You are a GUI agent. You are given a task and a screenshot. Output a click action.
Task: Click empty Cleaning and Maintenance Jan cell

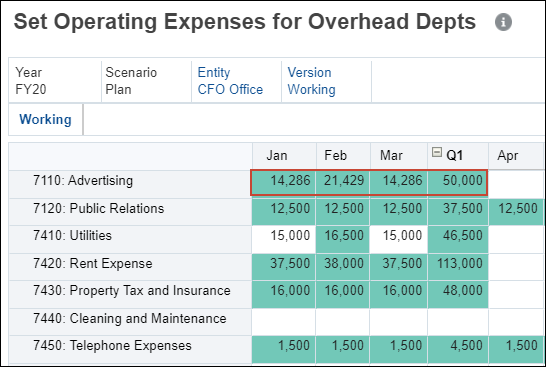284,322
